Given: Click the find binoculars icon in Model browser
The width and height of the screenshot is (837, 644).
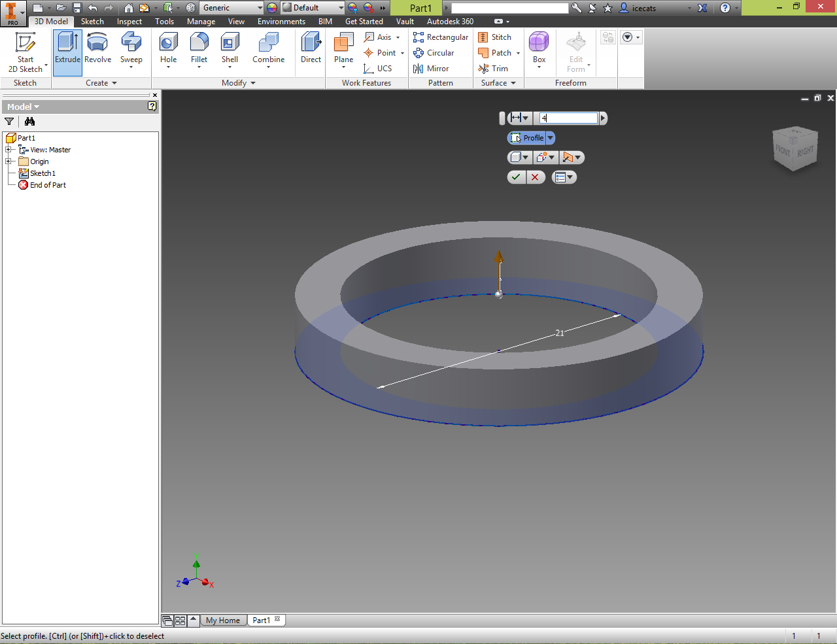Looking at the screenshot, I should point(29,122).
